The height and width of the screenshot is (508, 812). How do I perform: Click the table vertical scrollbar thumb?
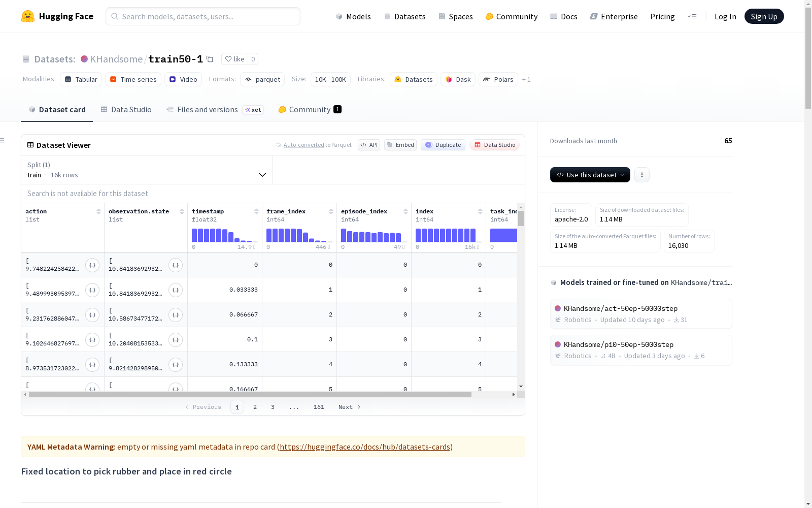[x=521, y=218]
